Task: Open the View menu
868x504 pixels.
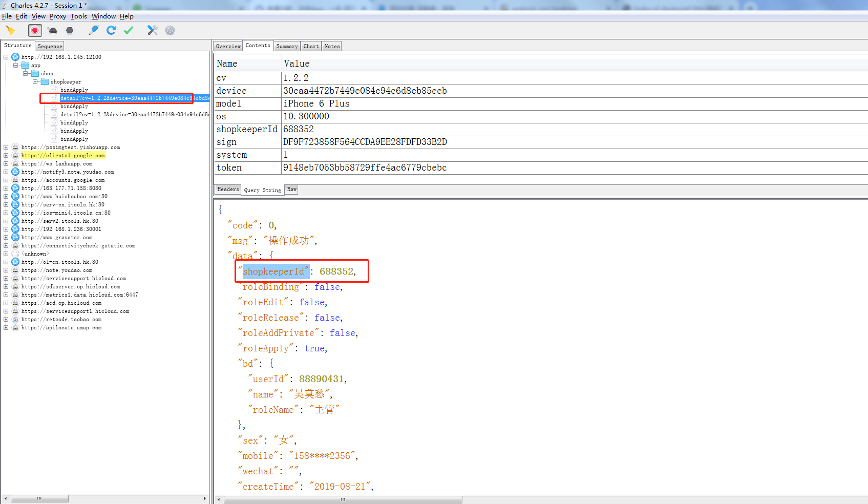Action: (38, 16)
